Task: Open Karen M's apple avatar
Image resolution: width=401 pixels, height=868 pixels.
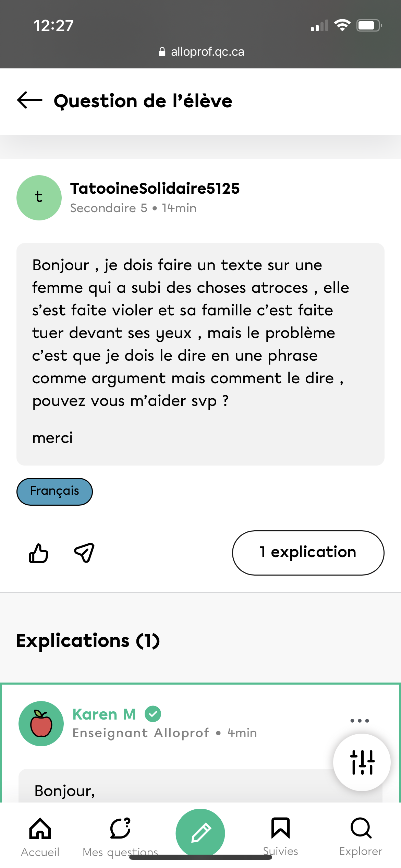Action: (x=41, y=723)
